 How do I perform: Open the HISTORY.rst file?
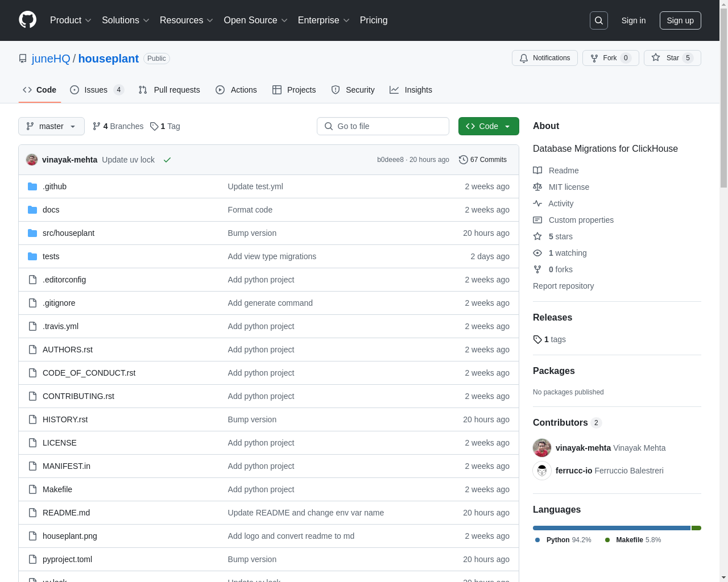pos(65,419)
